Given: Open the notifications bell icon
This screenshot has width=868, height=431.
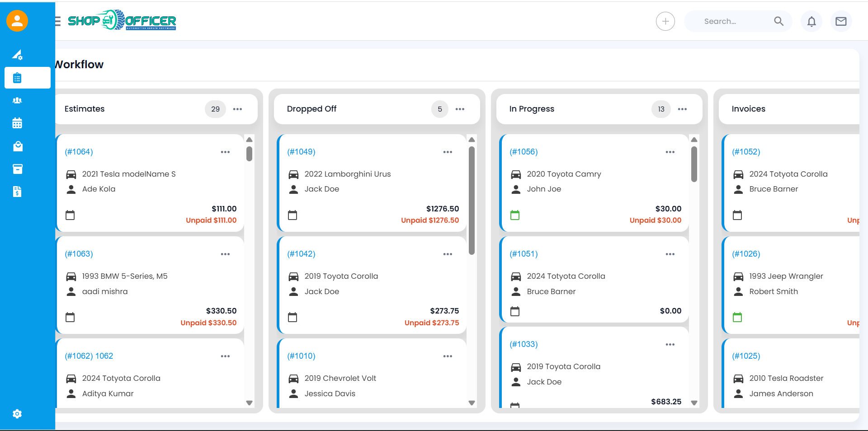Looking at the screenshot, I should pyautogui.click(x=811, y=21).
